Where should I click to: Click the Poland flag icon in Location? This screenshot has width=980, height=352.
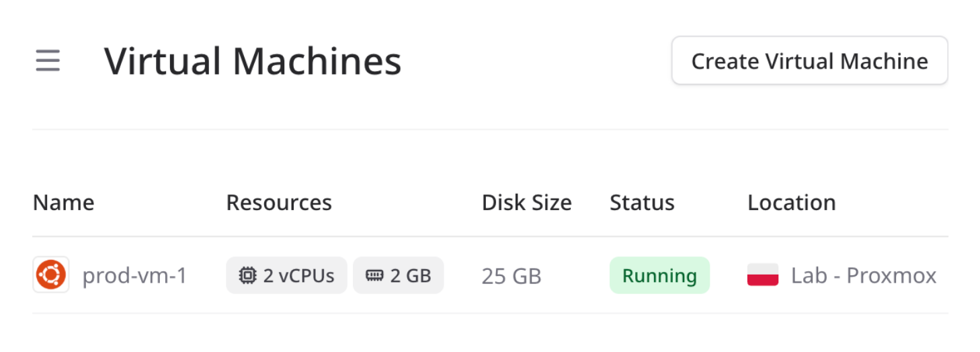pyautogui.click(x=763, y=275)
